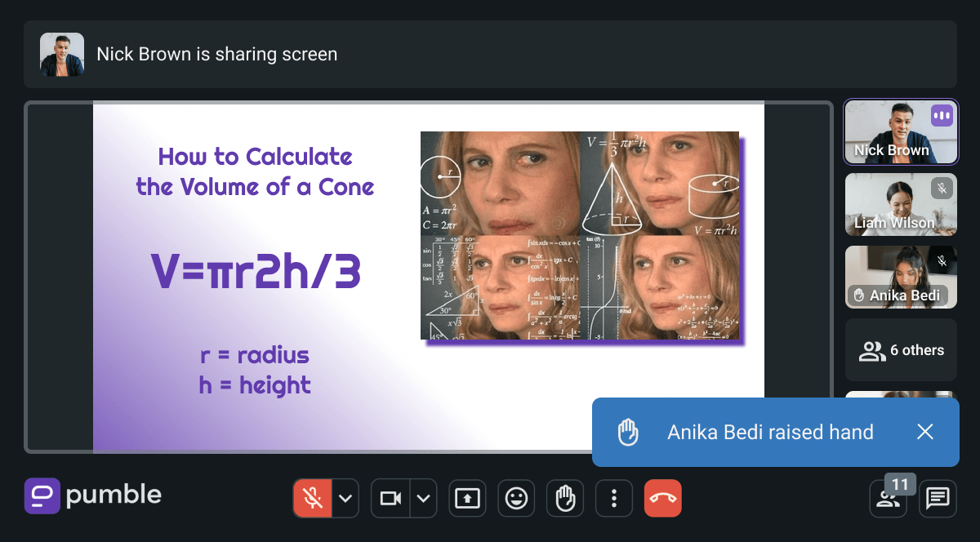The height and width of the screenshot is (542, 980).
Task: Click the 'h = height' text on slide
Action: [255, 384]
